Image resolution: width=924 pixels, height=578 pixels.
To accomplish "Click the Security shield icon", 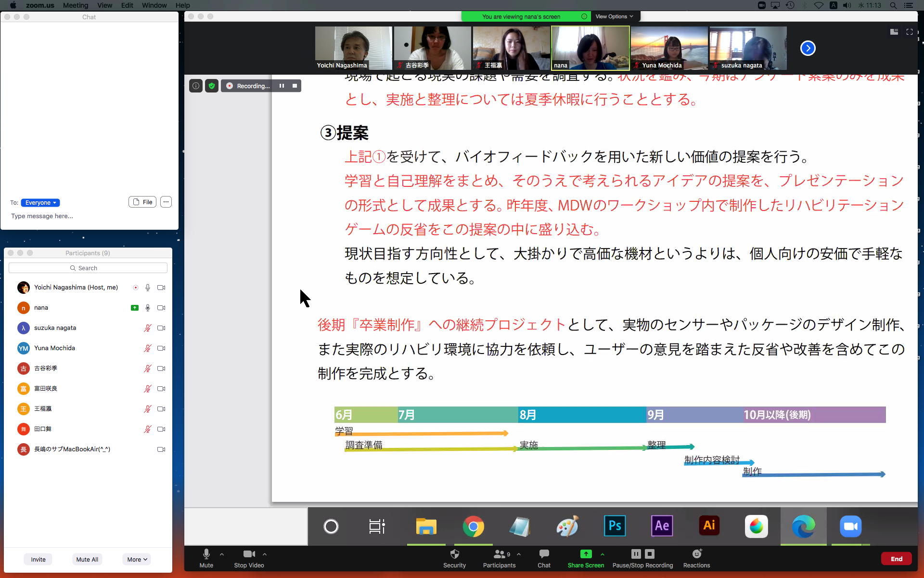I will 454,554.
